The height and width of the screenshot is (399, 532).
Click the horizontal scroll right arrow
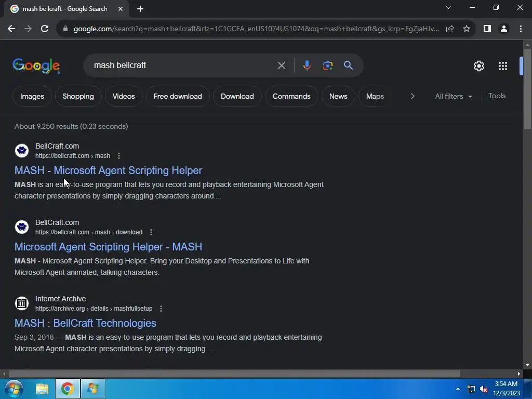tap(519, 374)
